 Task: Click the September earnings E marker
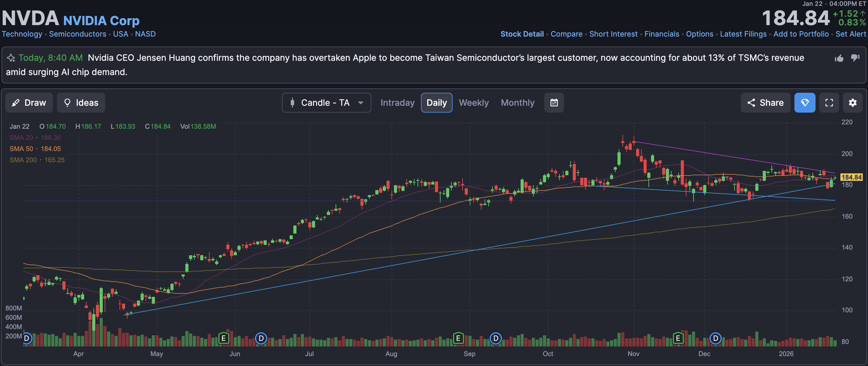(x=458, y=338)
